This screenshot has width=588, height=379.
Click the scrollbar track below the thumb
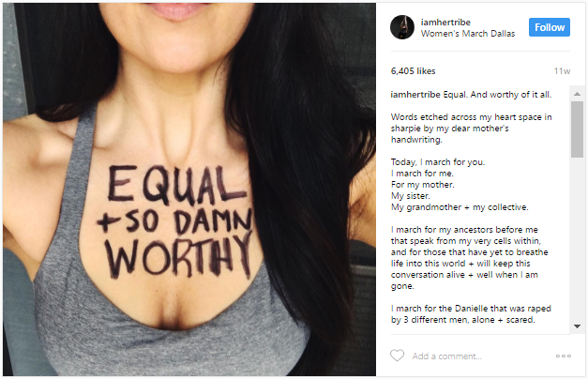pos(577,238)
